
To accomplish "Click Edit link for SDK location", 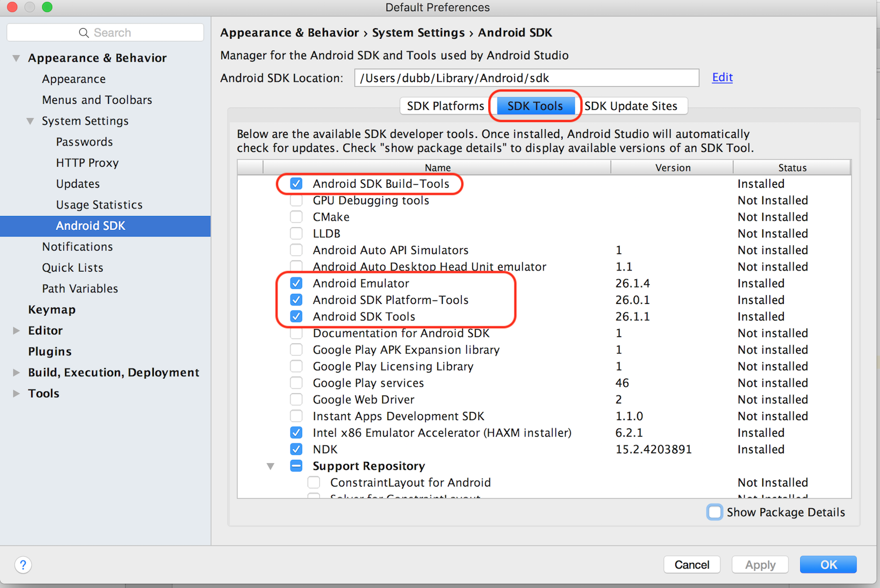I will tap(722, 77).
